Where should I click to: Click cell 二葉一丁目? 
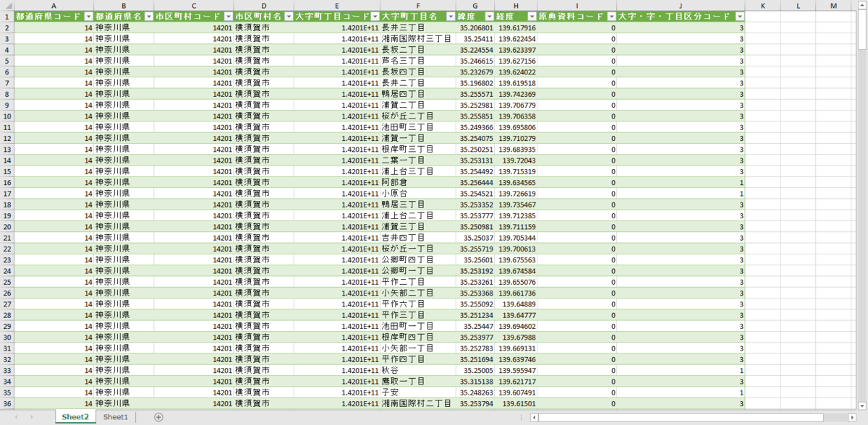coord(417,160)
